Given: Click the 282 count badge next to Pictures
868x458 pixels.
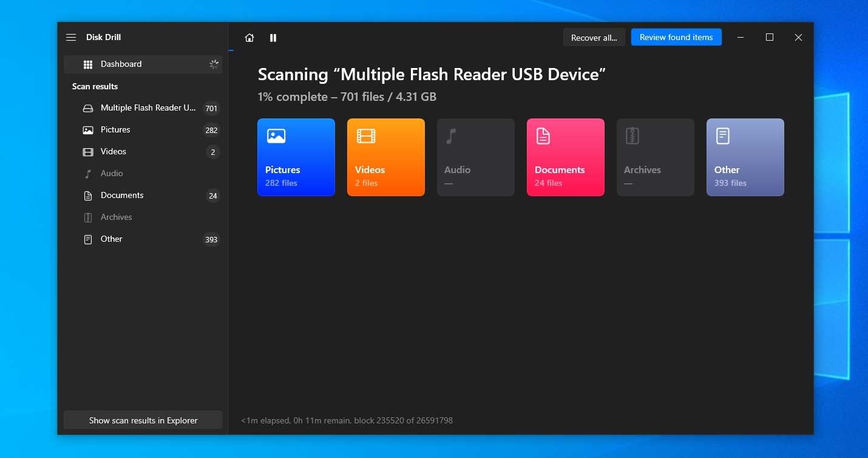Looking at the screenshot, I should [x=211, y=131].
